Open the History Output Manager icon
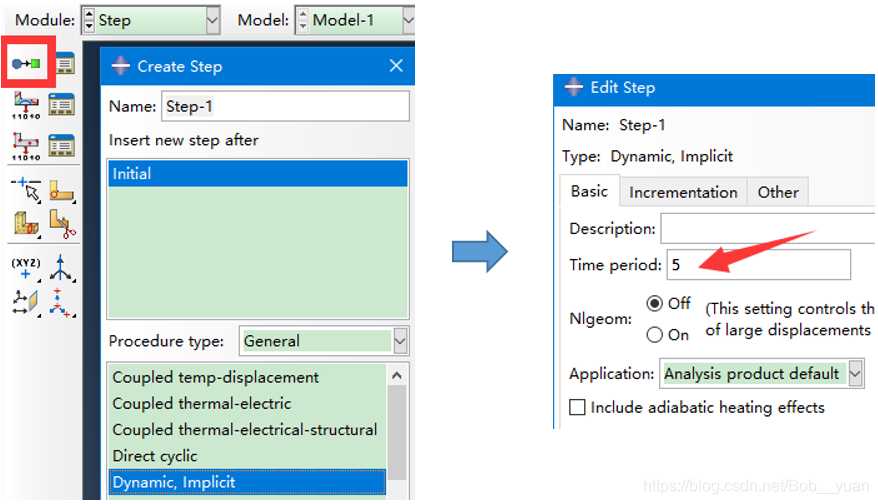 tap(63, 145)
